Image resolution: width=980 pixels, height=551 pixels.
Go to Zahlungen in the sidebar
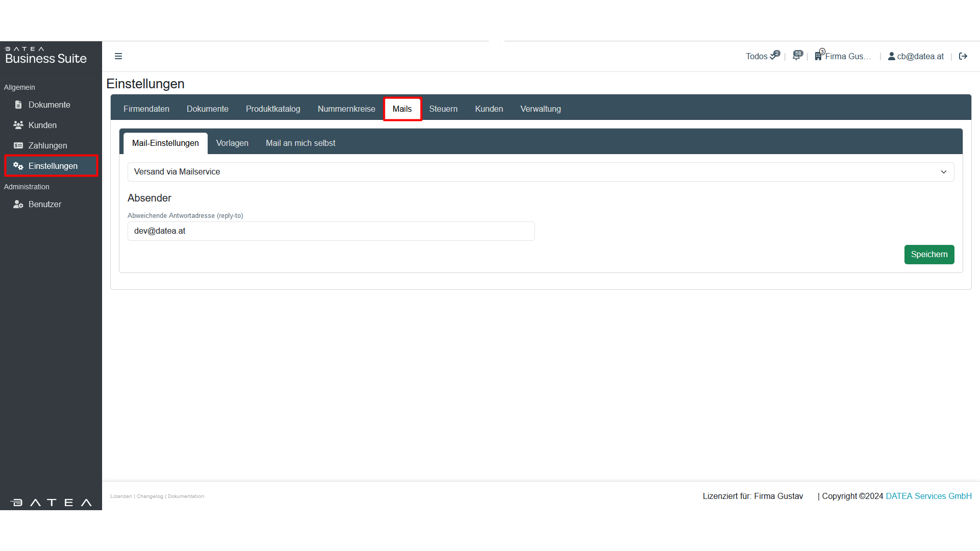[x=47, y=145]
